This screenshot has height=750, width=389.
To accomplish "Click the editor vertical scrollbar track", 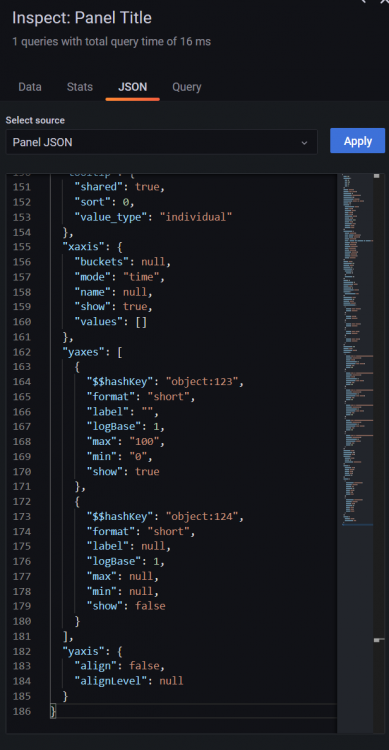I will 379,452.
